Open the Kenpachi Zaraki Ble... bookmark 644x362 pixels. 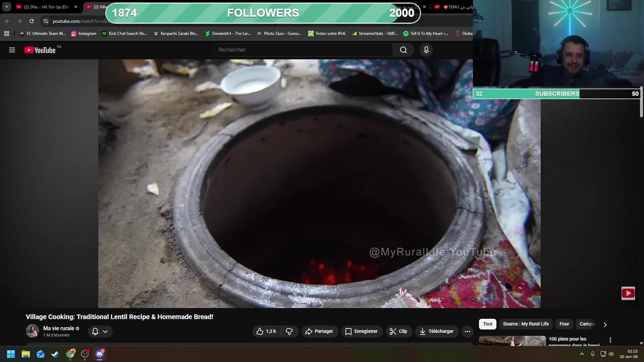tap(176, 34)
